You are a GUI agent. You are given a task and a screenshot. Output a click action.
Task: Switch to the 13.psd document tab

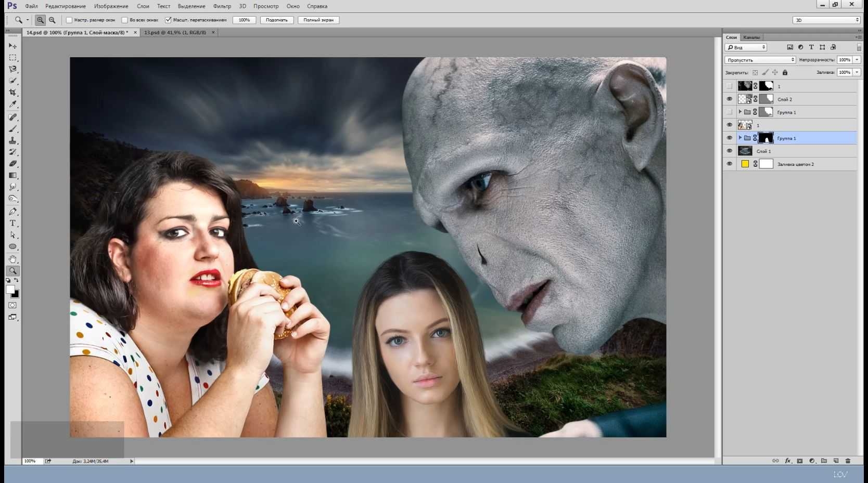175,32
